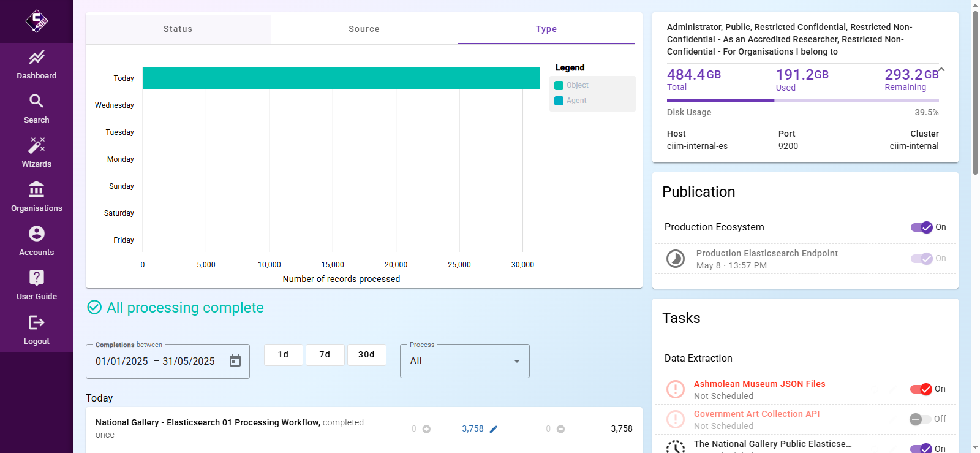Switch to the Status tab
This screenshot has height=453, width=980.
tap(178, 29)
